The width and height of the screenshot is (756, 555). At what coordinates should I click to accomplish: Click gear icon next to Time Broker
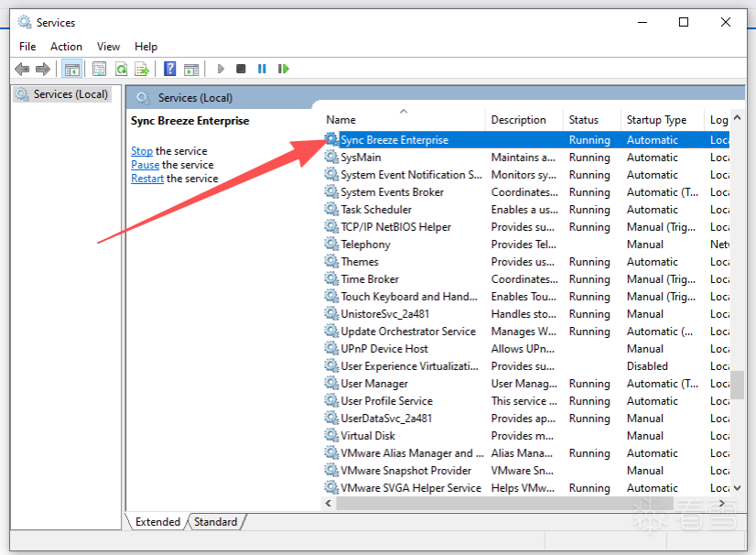click(331, 278)
